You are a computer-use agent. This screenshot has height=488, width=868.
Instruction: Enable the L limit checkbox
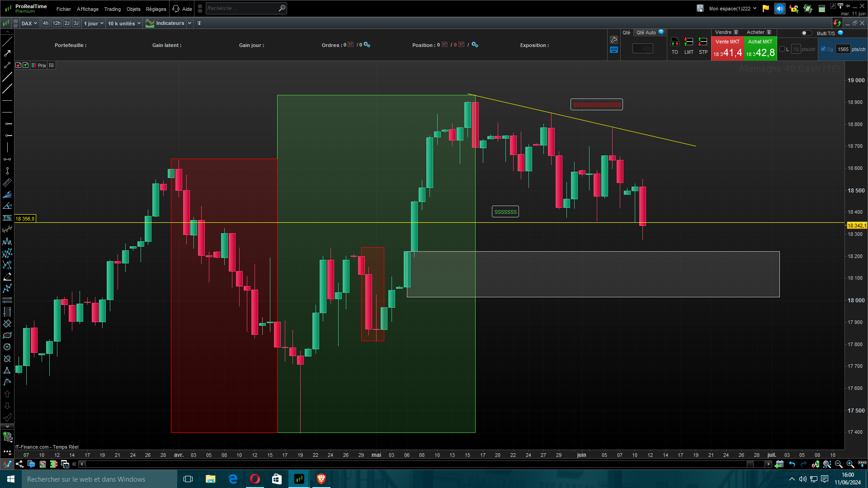pos(782,49)
